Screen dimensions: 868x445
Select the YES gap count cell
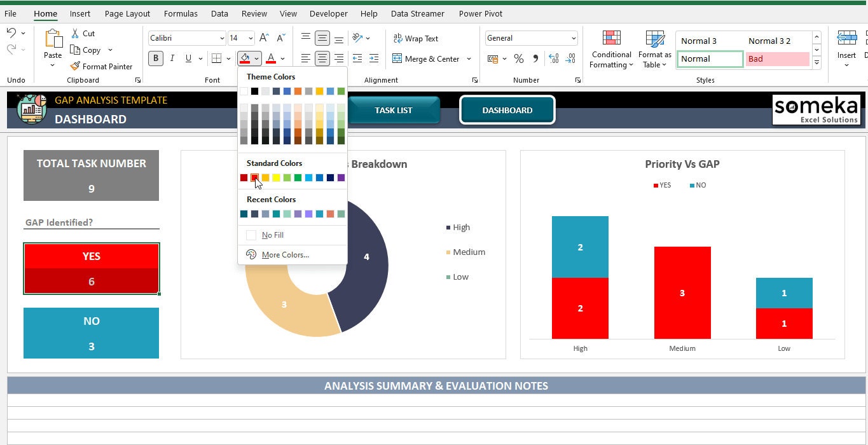click(x=92, y=282)
